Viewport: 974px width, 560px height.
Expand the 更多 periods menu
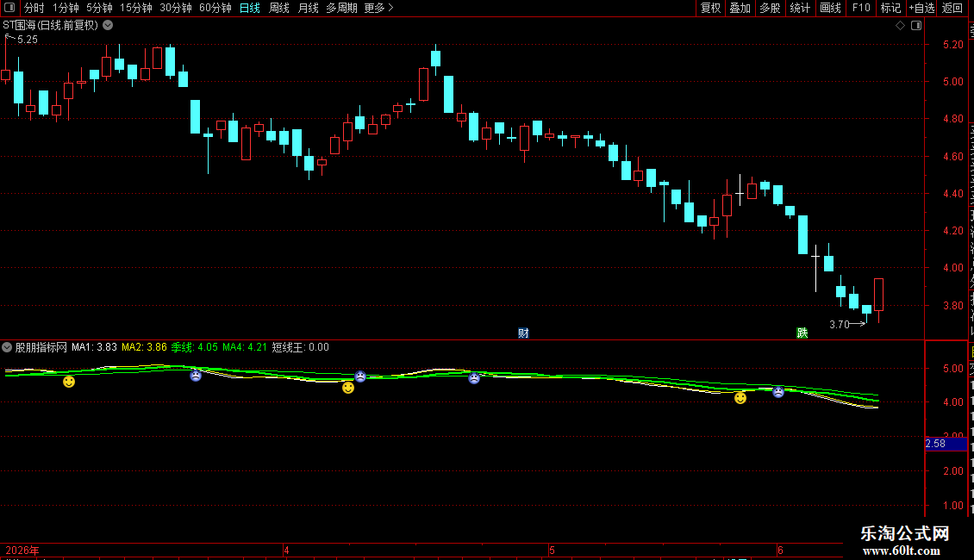[x=379, y=8]
